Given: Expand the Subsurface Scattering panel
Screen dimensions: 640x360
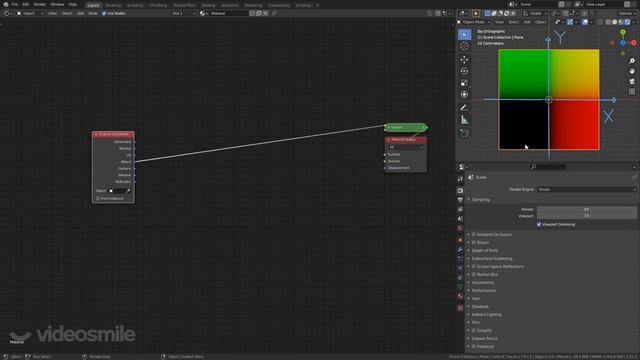Looking at the screenshot, I should coord(492,259).
